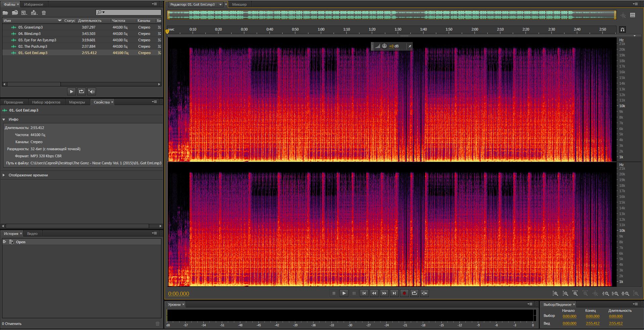This screenshot has height=330, width=644.
Task: Open the Маркеры tab
Action: click(77, 102)
